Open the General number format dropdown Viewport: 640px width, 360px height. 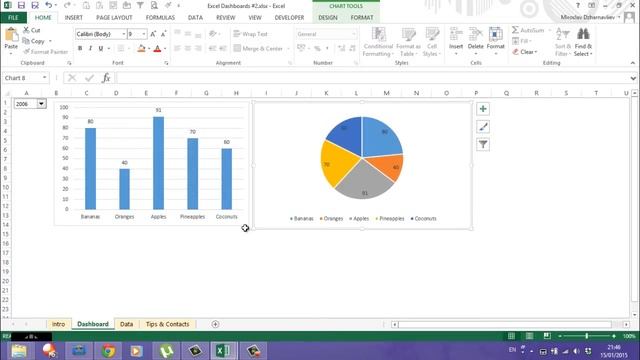point(354,34)
